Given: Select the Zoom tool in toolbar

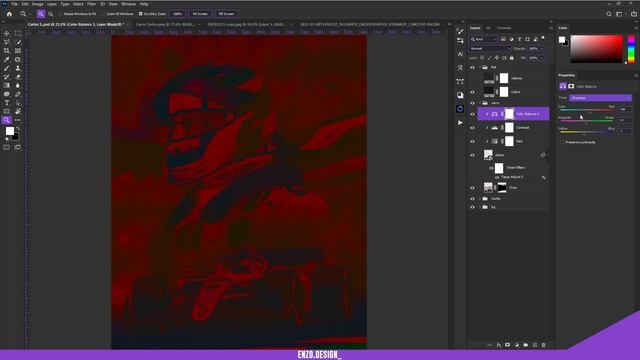Looking at the screenshot, I should [x=7, y=120].
